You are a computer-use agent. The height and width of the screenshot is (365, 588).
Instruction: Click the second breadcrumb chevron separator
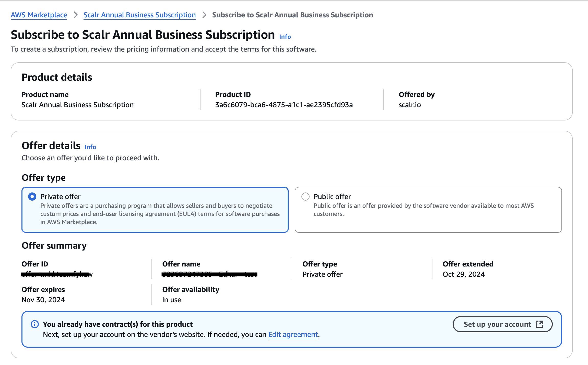[x=204, y=15]
